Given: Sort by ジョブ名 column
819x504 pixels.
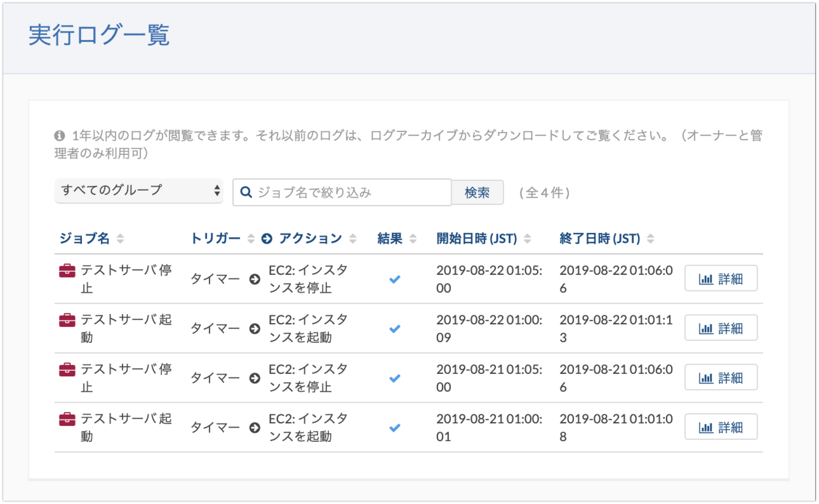Looking at the screenshot, I should (x=120, y=239).
